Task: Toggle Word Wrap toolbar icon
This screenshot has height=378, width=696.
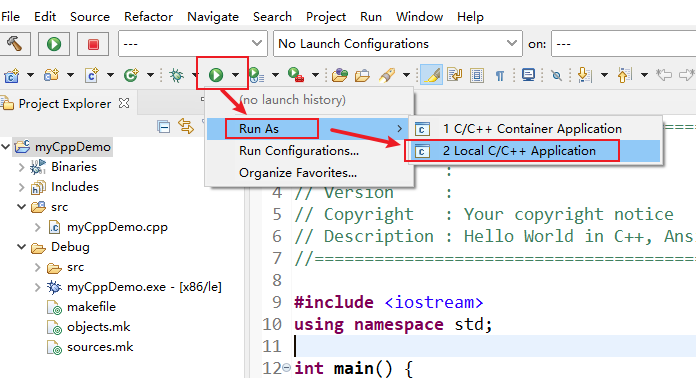Action: (x=455, y=75)
